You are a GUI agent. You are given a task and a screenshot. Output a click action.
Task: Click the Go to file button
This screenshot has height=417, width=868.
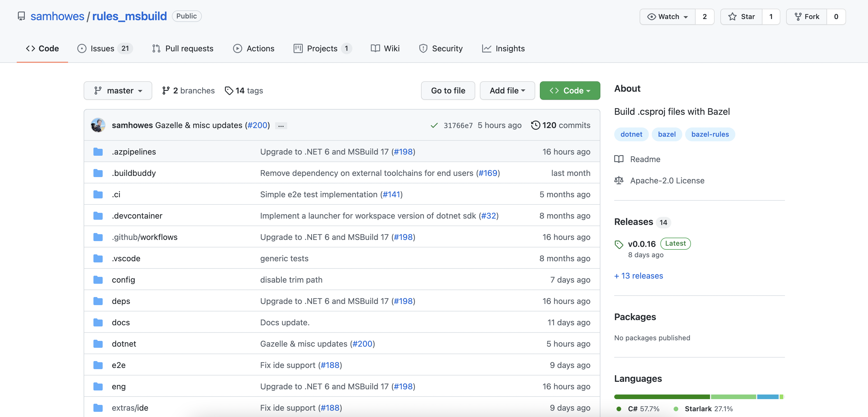point(448,91)
